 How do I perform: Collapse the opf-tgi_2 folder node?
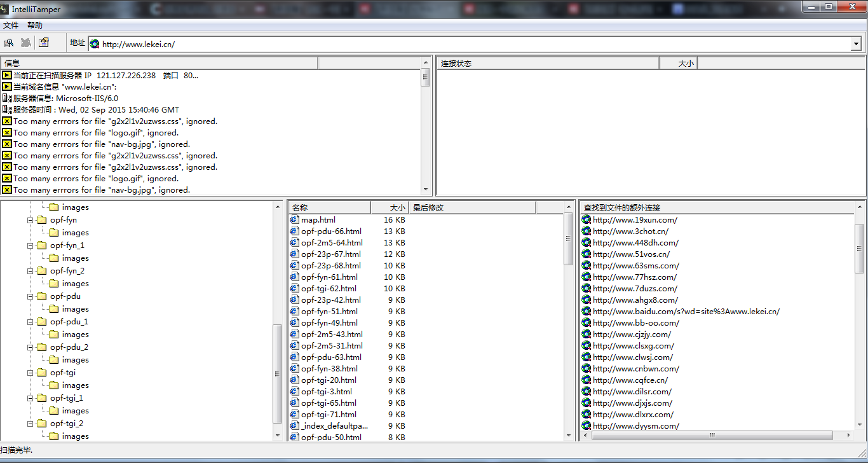pos(30,424)
